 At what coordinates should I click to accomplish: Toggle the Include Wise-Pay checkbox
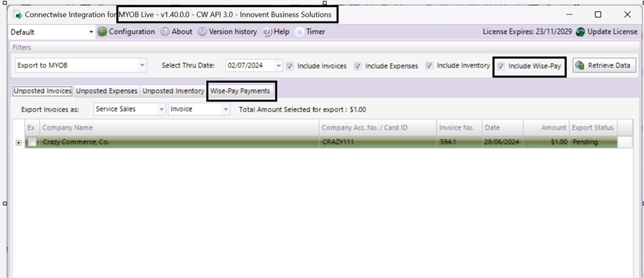pyautogui.click(x=501, y=66)
